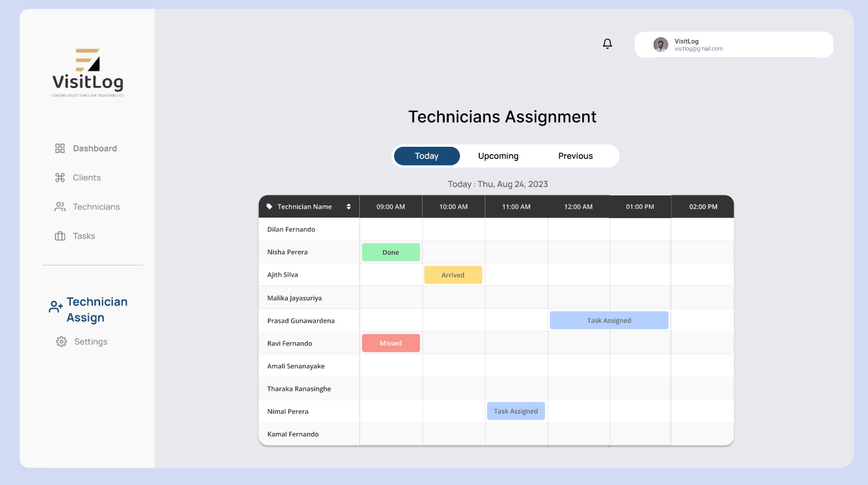The height and width of the screenshot is (485, 868).
Task: Open the VisitLog profile avatar
Action: (660, 45)
